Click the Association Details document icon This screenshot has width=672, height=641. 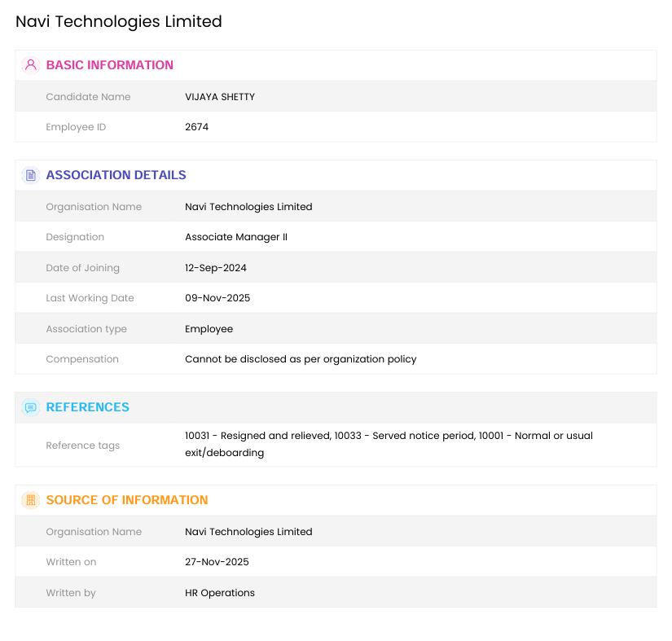tap(31, 175)
